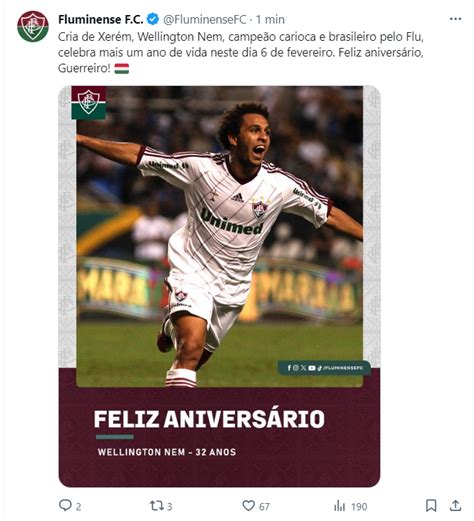Click the Fluminense crest in image corner

(x=89, y=103)
